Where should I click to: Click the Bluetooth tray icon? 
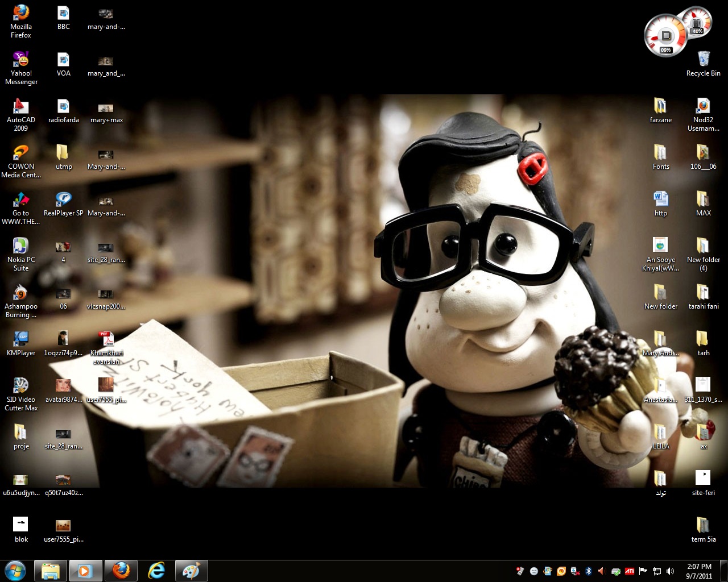[589, 571]
